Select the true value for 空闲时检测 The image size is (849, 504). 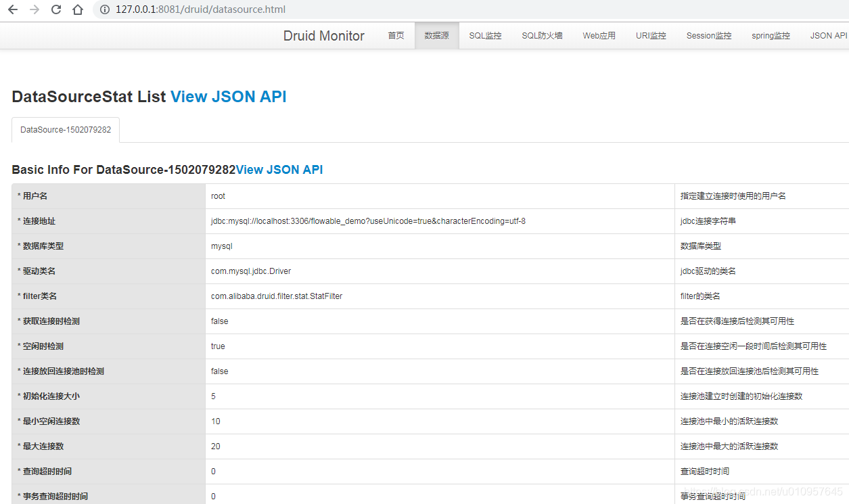(x=218, y=346)
